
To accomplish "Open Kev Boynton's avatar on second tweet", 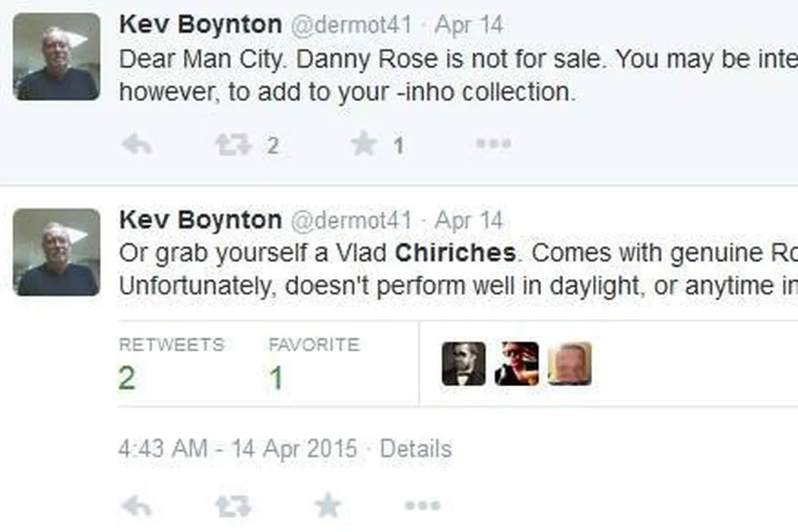I will pos(56,252).
